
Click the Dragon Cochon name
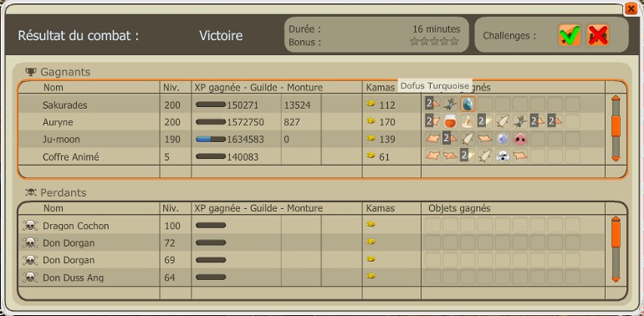[76, 226]
